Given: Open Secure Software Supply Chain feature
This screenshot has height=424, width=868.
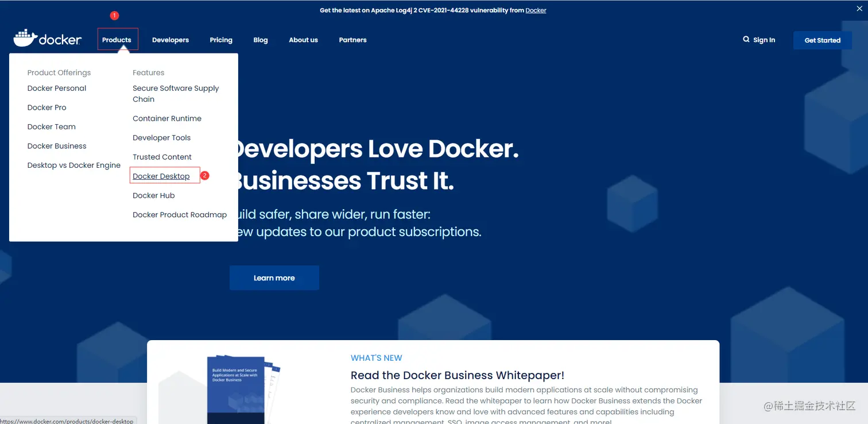Looking at the screenshot, I should pos(176,94).
